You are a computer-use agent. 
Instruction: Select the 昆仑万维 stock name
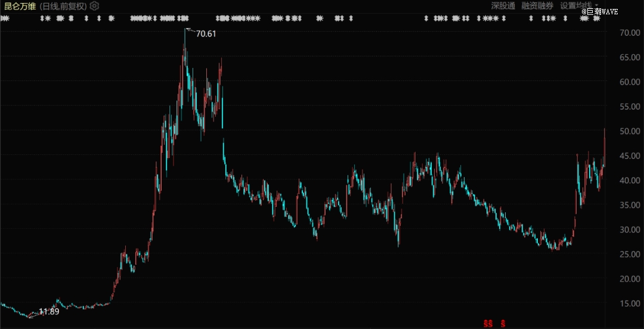(x=20, y=6)
